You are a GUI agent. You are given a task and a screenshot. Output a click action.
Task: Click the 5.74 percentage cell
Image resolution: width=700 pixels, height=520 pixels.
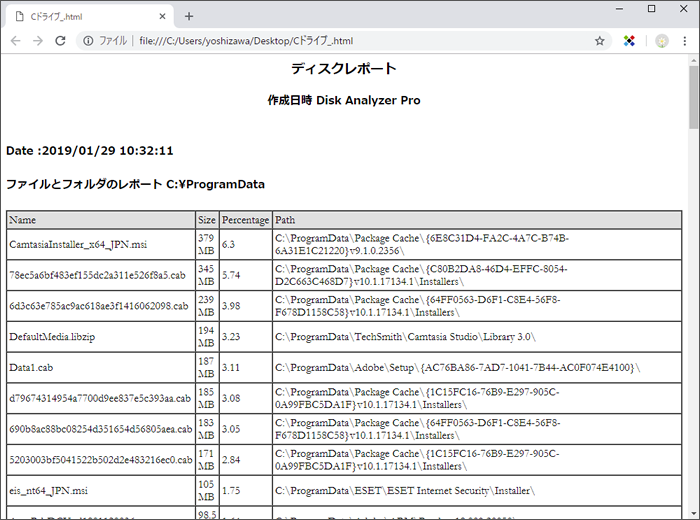pyautogui.click(x=246, y=275)
